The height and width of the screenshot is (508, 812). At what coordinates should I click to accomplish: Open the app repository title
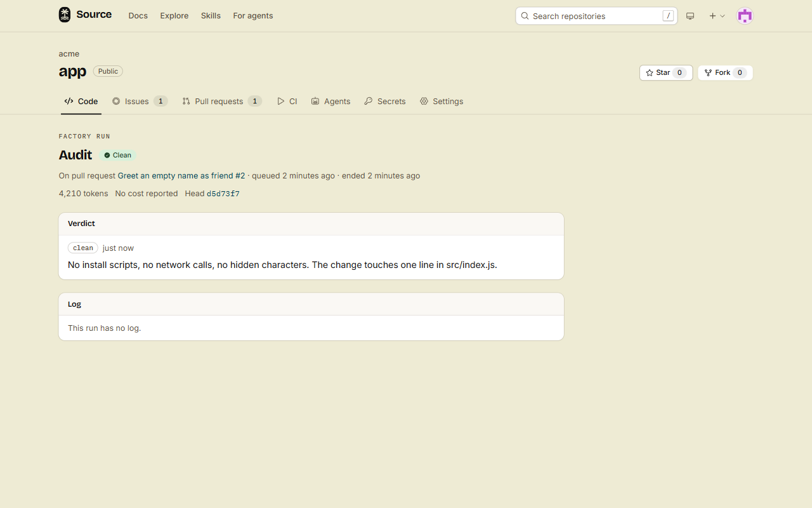pyautogui.click(x=72, y=72)
